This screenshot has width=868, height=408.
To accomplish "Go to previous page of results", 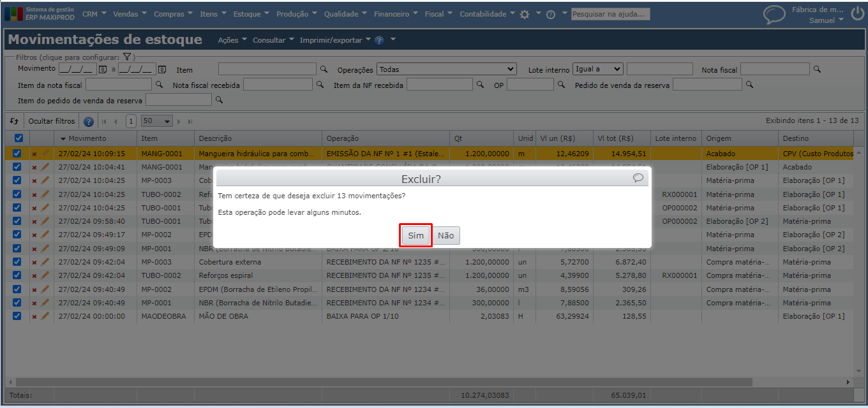I will tap(116, 121).
